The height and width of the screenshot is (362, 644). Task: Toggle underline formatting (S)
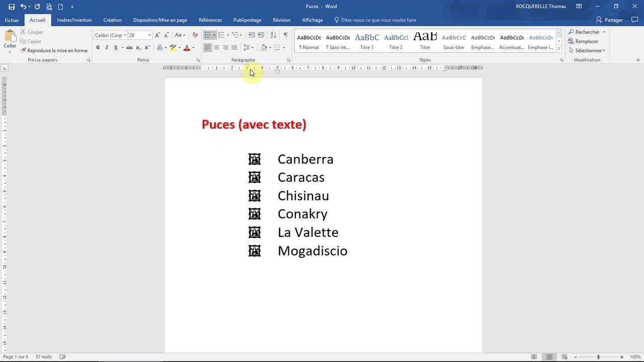[116, 48]
